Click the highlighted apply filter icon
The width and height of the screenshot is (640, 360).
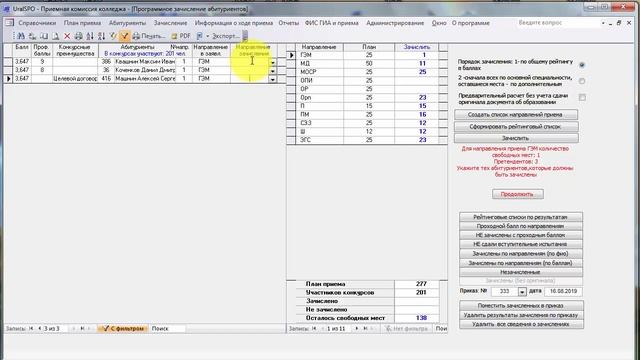tap(124, 36)
